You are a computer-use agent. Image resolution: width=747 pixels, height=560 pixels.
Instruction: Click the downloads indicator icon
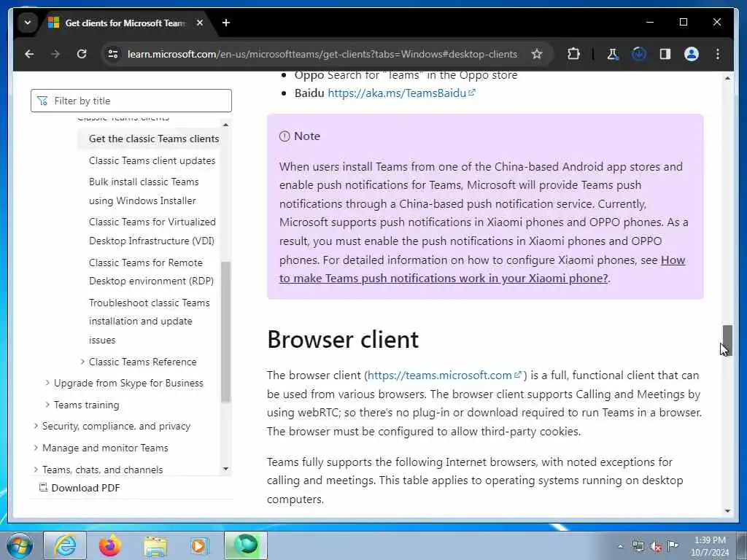(x=639, y=54)
